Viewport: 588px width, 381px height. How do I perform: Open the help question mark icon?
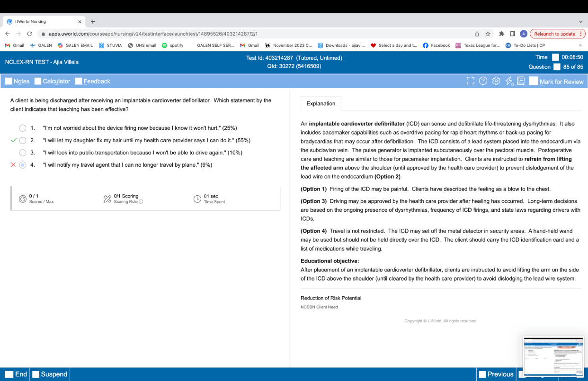coord(483,81)
